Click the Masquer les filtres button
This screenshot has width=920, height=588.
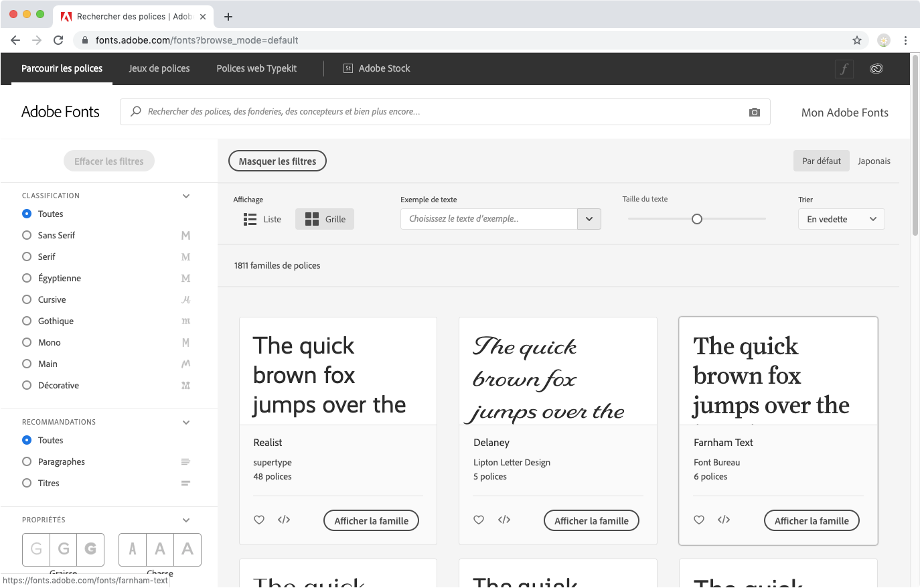pos(277,161)
